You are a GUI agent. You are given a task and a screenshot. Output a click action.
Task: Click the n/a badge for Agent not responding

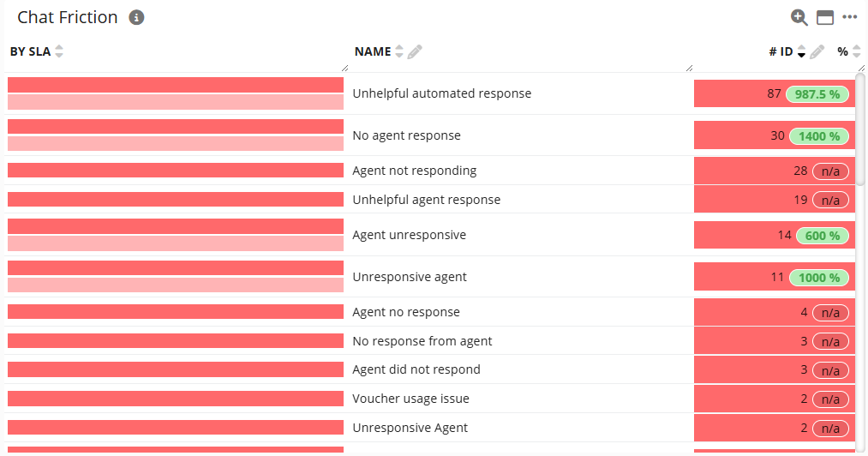tap(830, 171)
